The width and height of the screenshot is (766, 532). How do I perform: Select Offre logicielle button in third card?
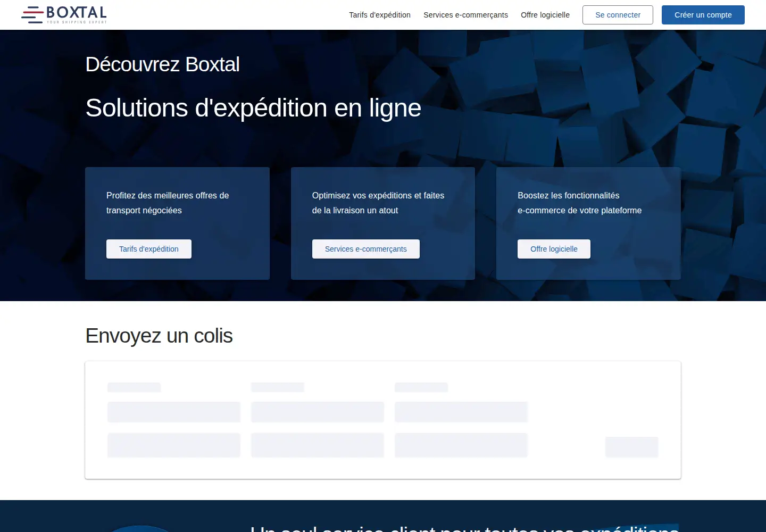(554, 249)
